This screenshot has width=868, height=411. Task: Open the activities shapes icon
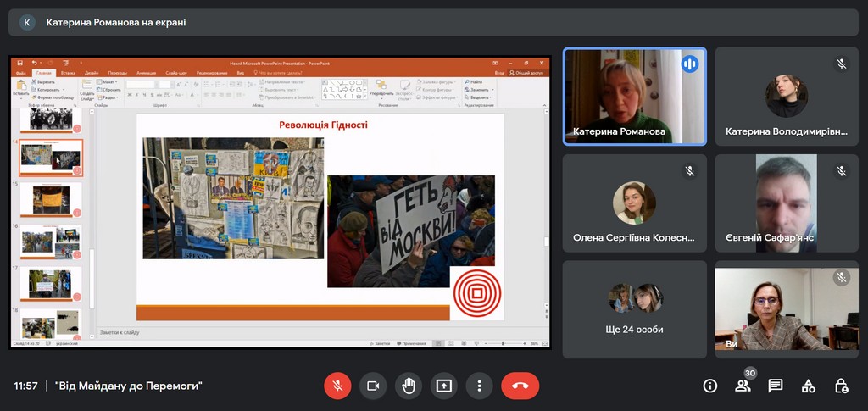809,386
